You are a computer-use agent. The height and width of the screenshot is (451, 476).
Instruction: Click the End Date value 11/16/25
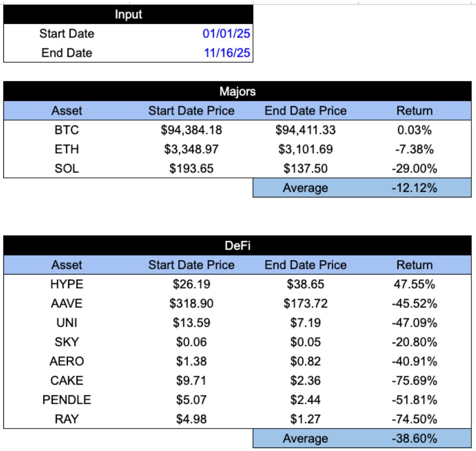click(x=226, y=53)
